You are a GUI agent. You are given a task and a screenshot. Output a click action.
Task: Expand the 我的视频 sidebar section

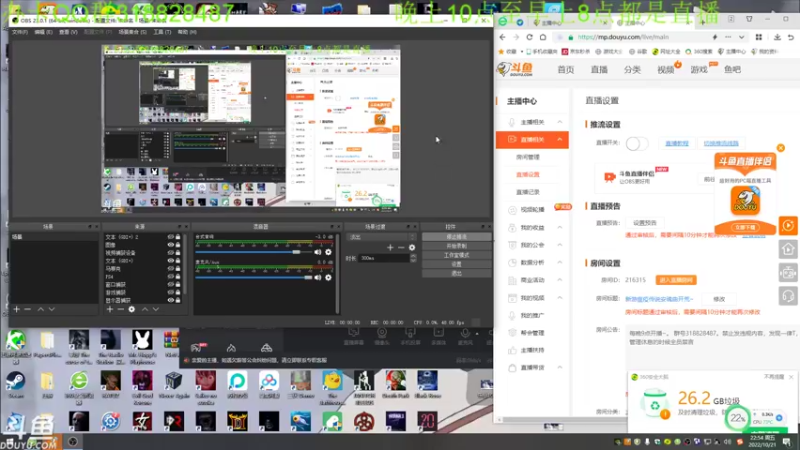[x=560, y=297]
